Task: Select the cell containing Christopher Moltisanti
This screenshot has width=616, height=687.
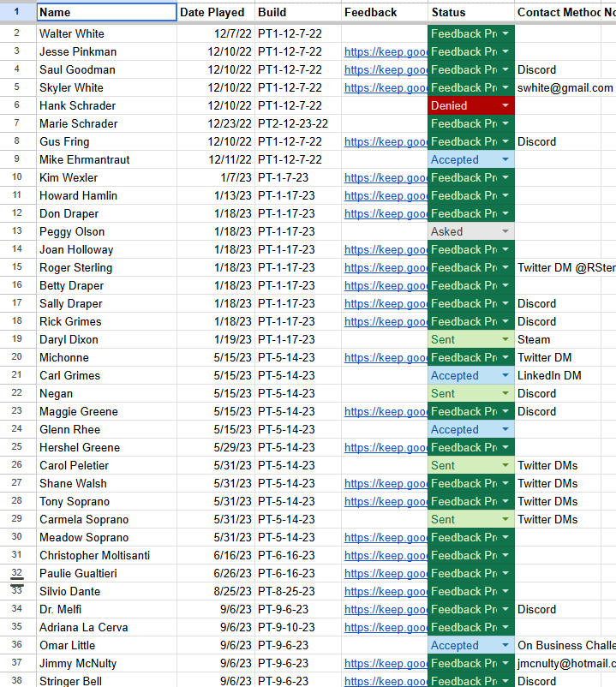Action: (x=107, y=555)
